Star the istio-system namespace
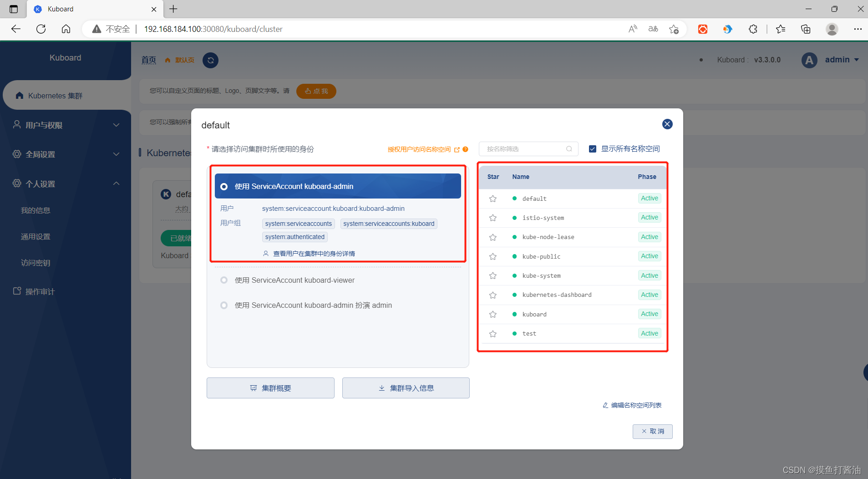The width and height of the screenshot is (868, 479). 493,218
